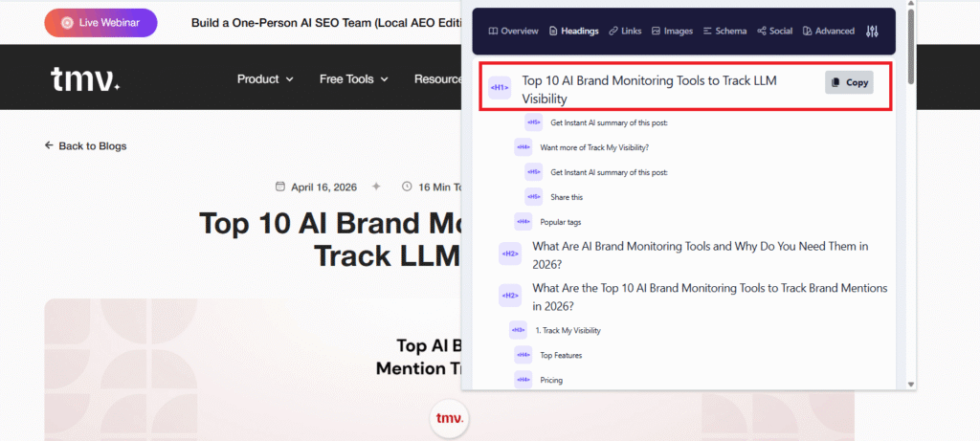Click the first 'Get Instant AI summary' H5 row
Screen dimensions: 980x441
pos(609,123)
